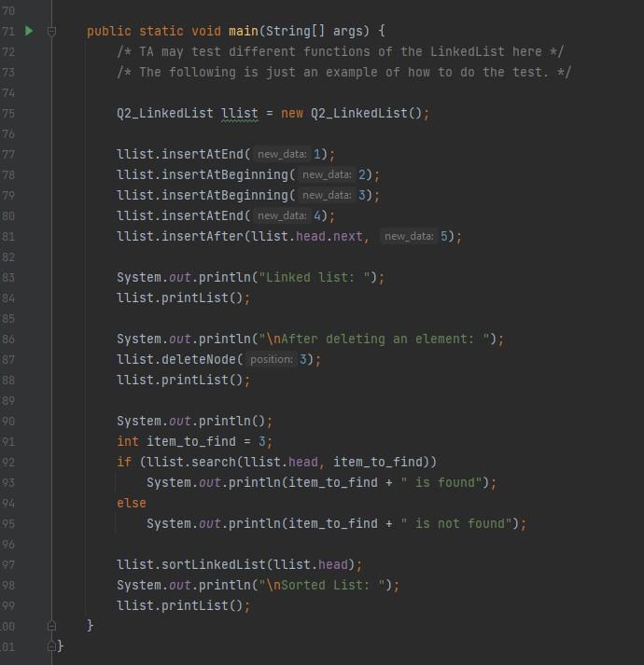The image size is (644, 665).
Task: Click line number 87 in the gutter
Action: click(x=7, y=360)
